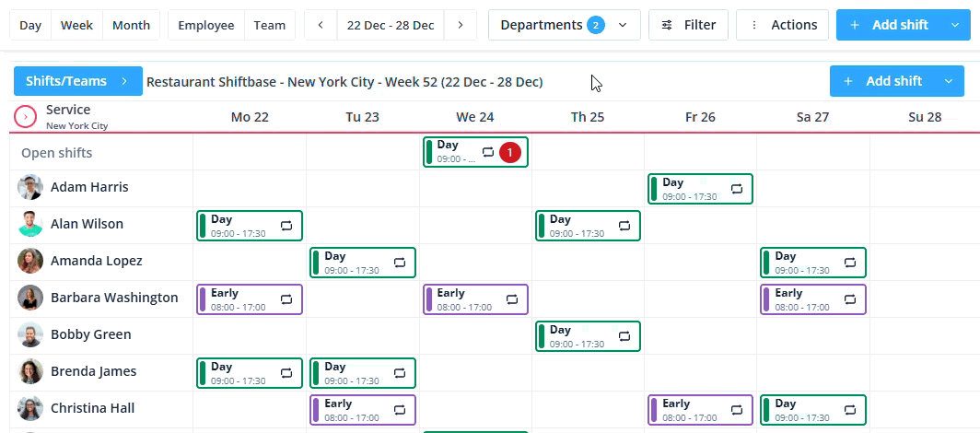Click Alan Wilson's avatar
980x433 pixels.
(x=30, y=224)
